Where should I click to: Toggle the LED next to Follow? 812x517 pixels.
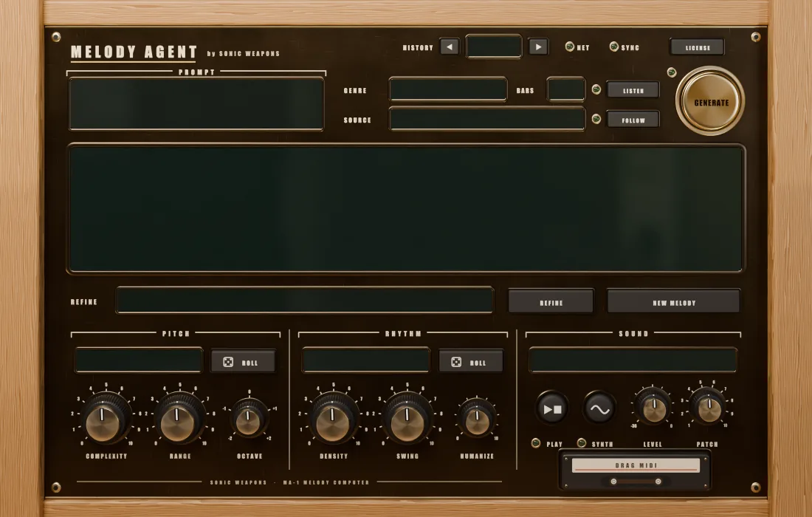tap(596, 119)
